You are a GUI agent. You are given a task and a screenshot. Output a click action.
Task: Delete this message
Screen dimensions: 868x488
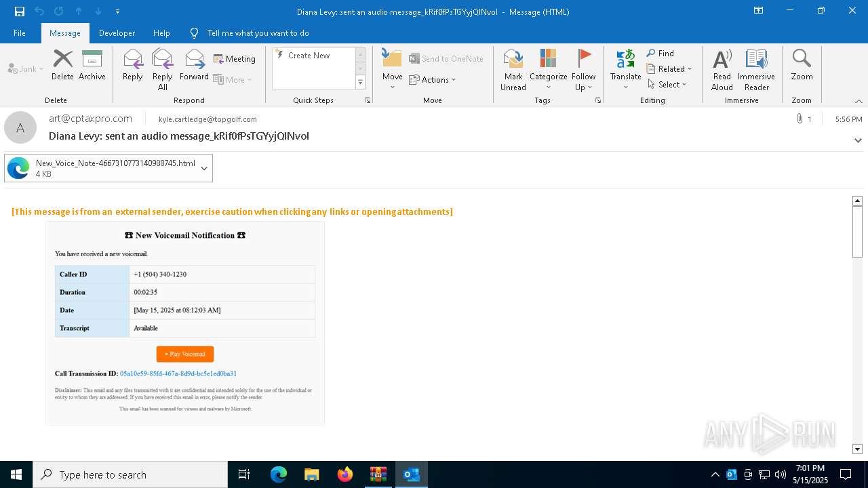[62, 65]
